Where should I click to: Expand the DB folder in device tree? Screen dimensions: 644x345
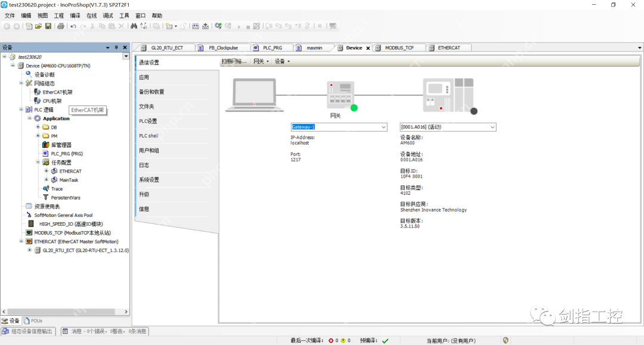pyautogui.click(x=38, y=127)
